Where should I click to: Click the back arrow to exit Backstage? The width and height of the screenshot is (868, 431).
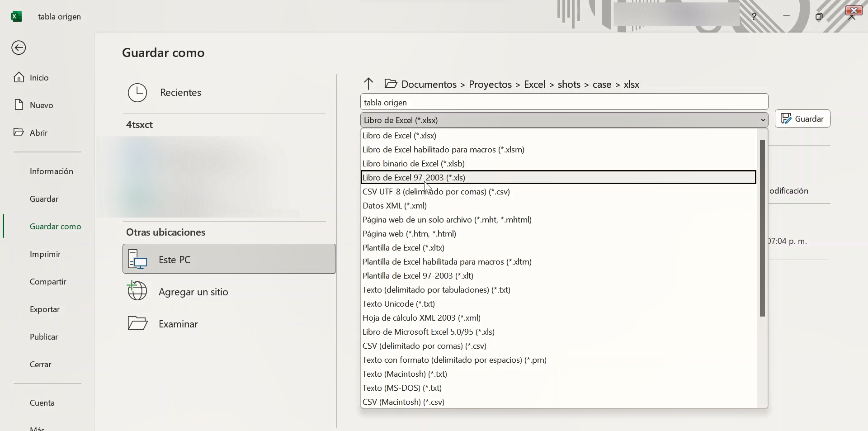pyautogui.click(x=19, y=47)
